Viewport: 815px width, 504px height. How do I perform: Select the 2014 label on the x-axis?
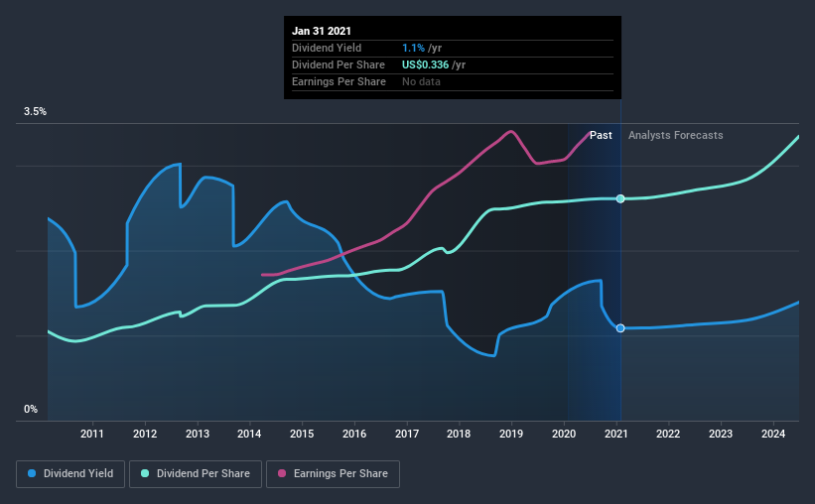[249, 434]
